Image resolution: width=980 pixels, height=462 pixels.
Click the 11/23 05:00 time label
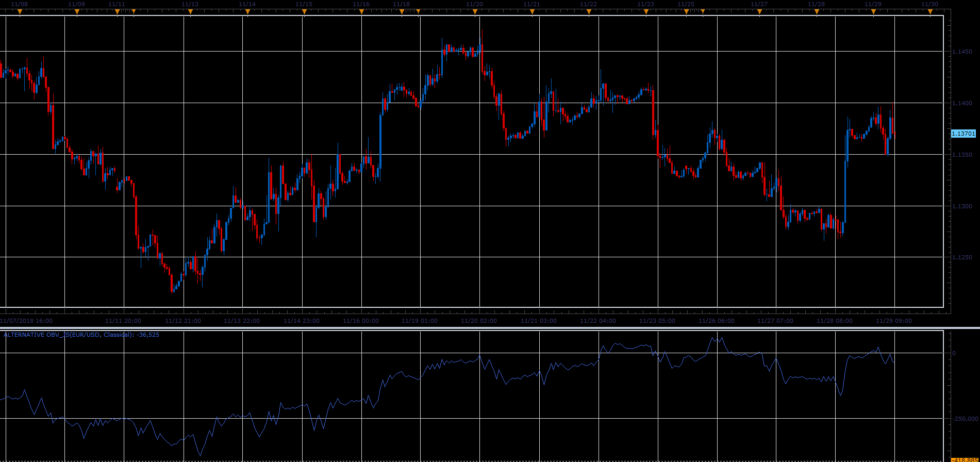[x=657, y=321]
